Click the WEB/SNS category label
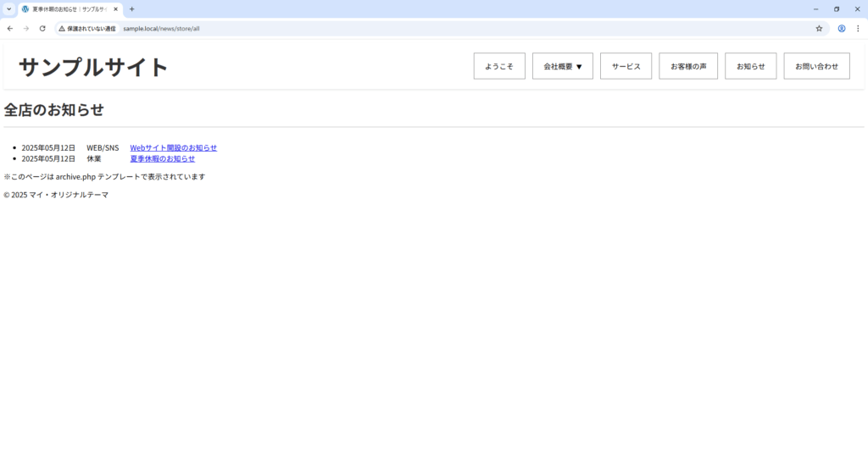This screenshot has height=470, width=868. (103, 147)
